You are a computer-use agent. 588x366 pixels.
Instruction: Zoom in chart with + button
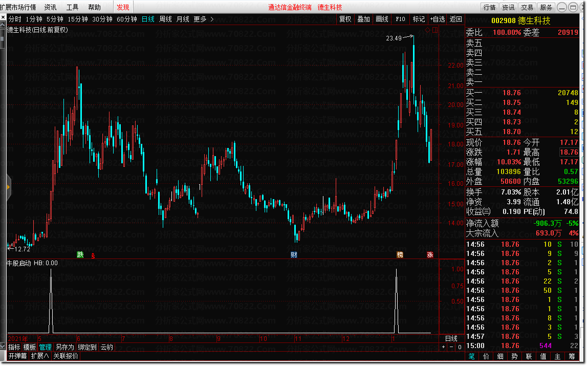pyautogui.click(x=444, y=347)
